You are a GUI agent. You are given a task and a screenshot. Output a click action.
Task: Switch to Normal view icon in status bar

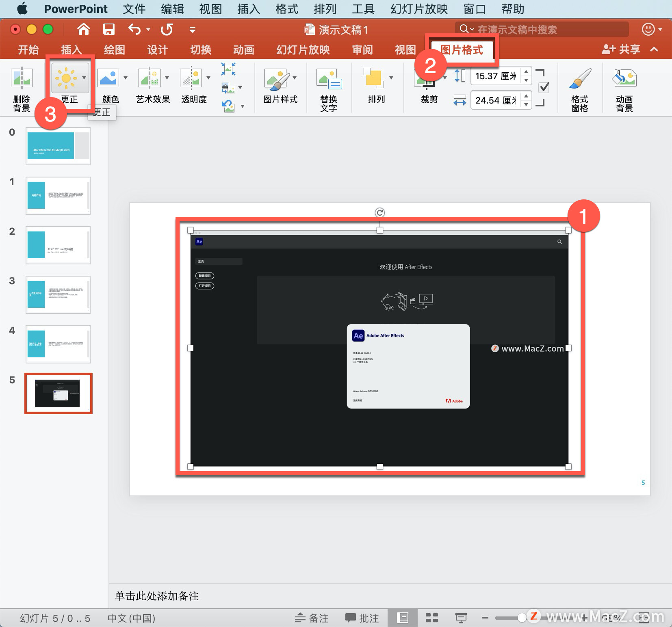coord(402,618)
